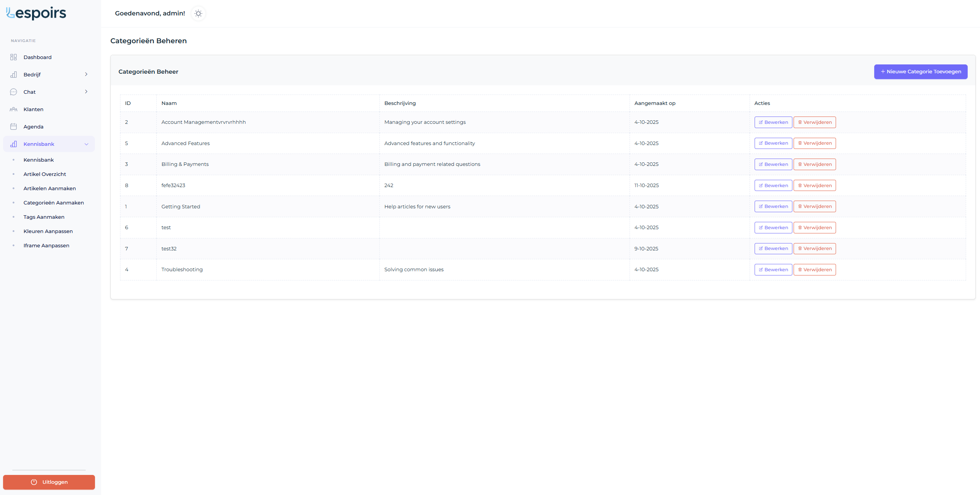Click the Troubleshooting row name cell

click(182, 270)
